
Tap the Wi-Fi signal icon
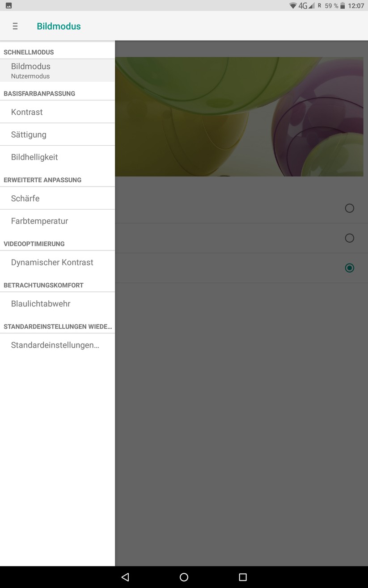[x=293, y=6]
